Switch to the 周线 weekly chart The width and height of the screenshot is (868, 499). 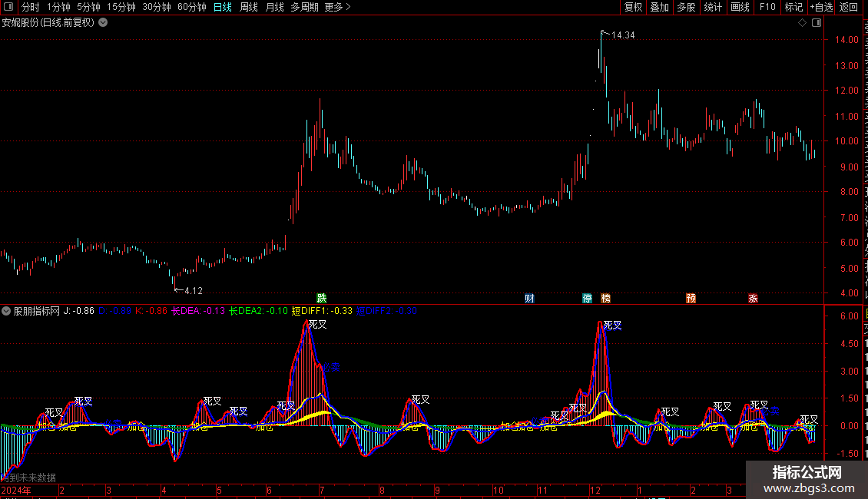coord(249,7)
